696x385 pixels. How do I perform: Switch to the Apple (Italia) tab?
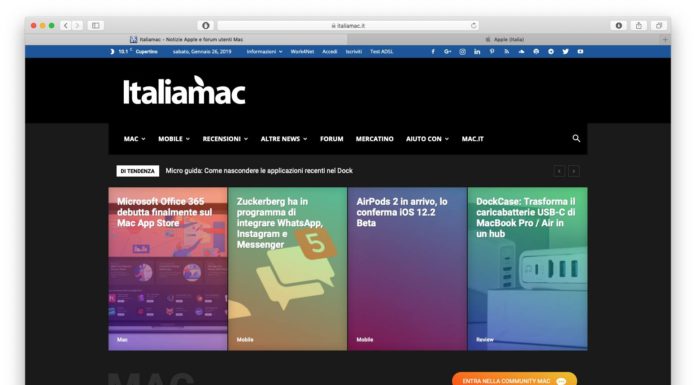(x=504, y=40)
